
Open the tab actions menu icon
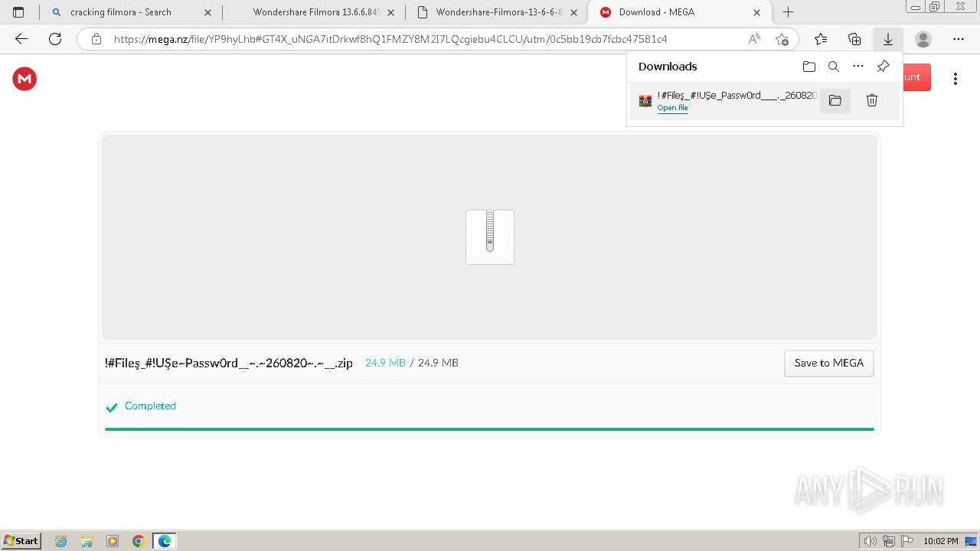pyautogui.click(x=18, y=12)
